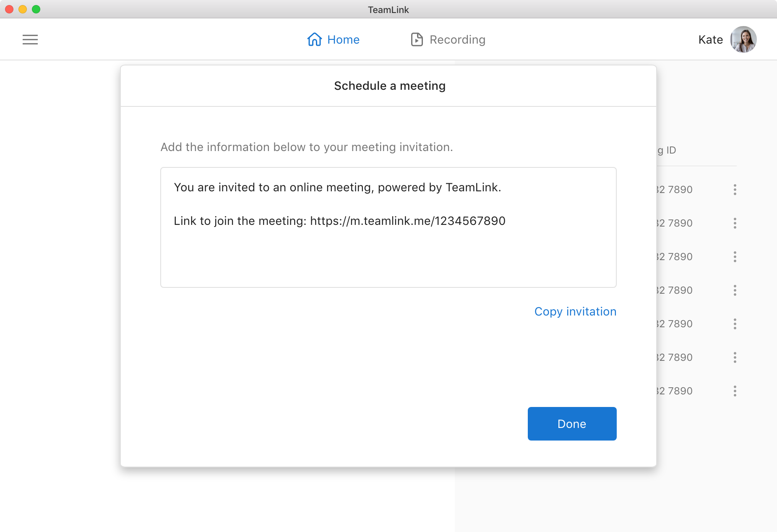
Task: Open options menu for first meeting row
Action: (735, 190)
